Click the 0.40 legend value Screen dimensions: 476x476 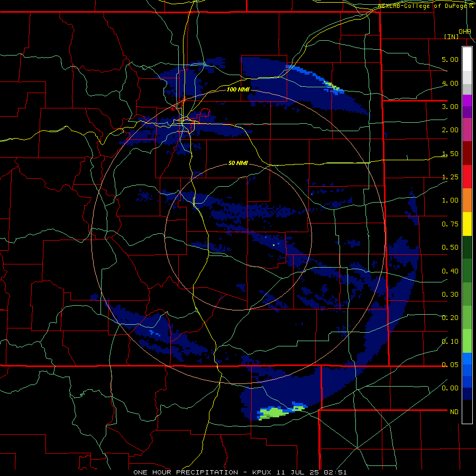[450, 271]
